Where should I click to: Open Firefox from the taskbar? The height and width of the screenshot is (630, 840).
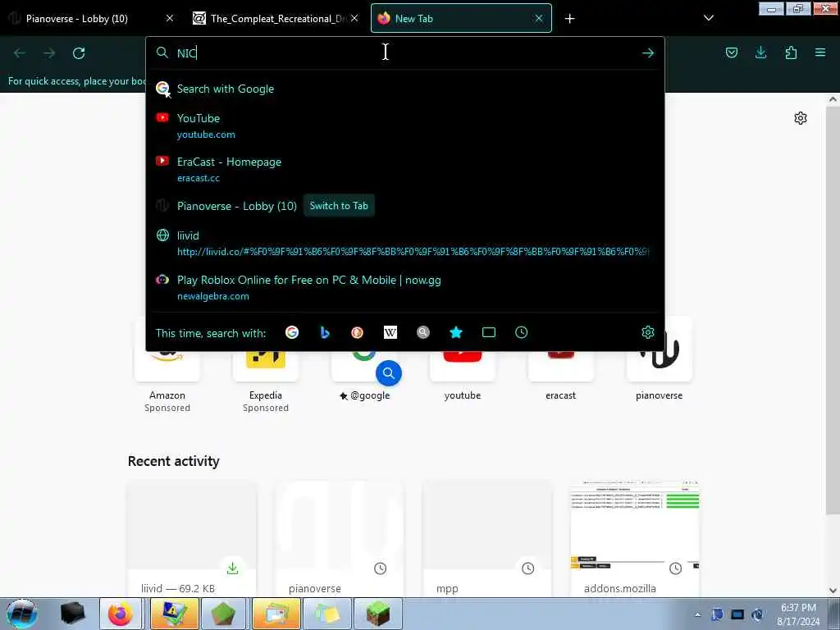click(x=121, y=614)
